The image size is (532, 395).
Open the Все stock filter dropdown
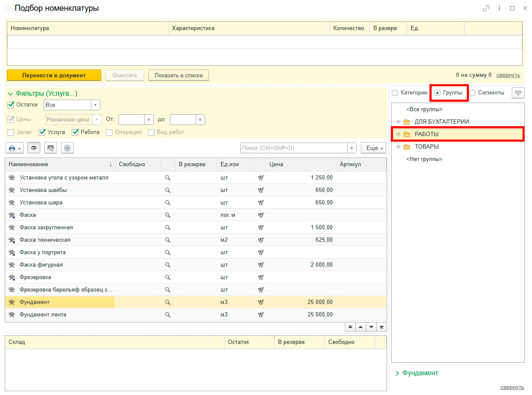pos(96,105)
